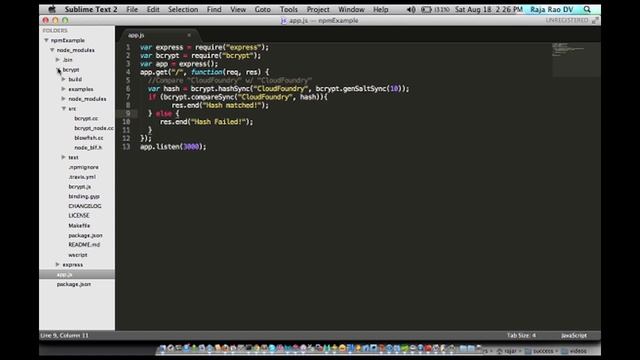
Task: Open the Goto menu
Action: [262, 9]
